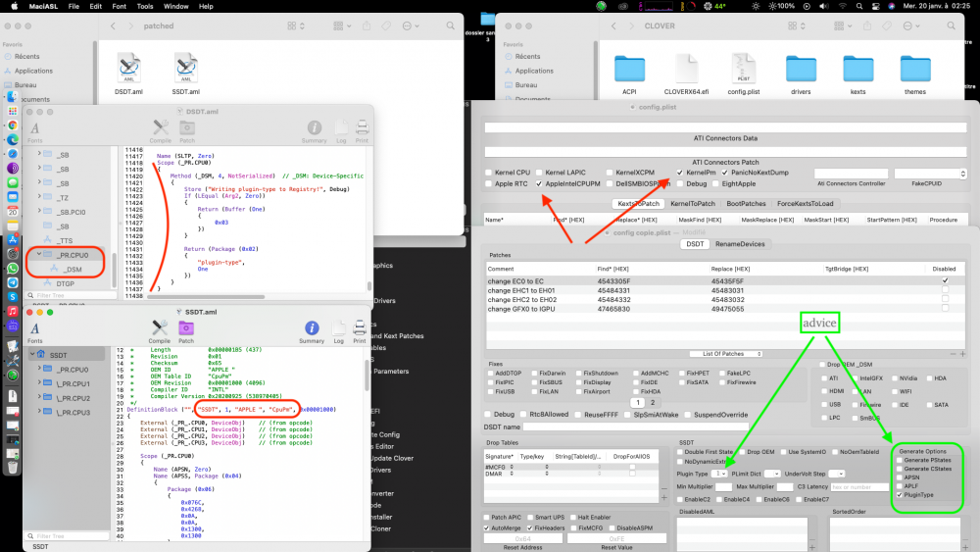Viewport: 980px width, 552px height.
Task: Click the plus button to add a DSDT patch
Action: click(x=962, y=354)
